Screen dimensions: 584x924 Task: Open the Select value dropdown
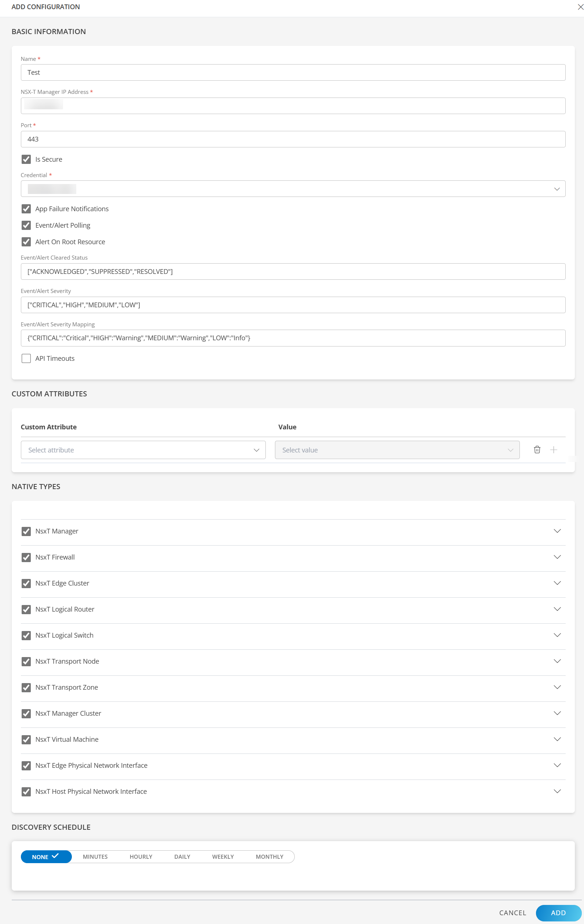pos(397,450)
